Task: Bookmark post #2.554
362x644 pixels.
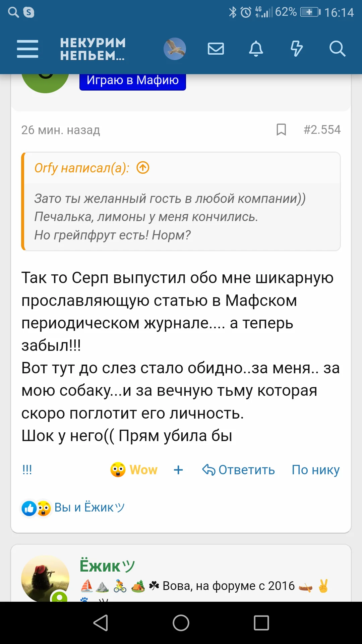Action: (281, 130)
